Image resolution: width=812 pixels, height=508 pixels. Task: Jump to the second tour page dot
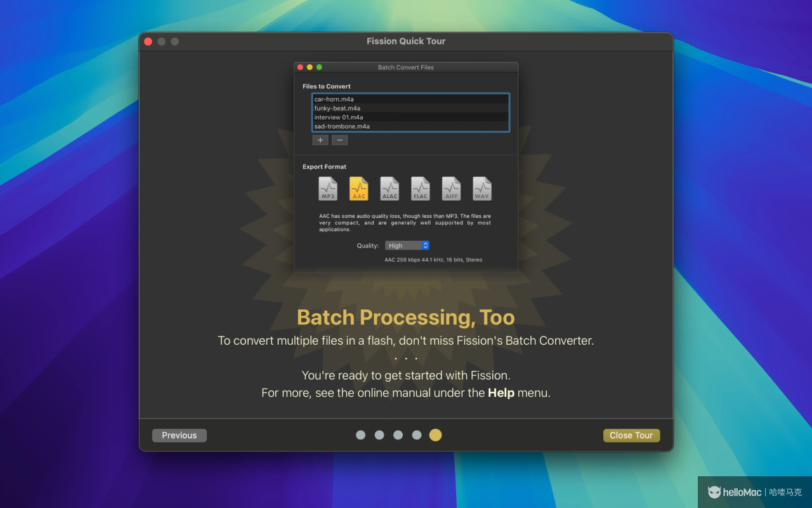379,435
